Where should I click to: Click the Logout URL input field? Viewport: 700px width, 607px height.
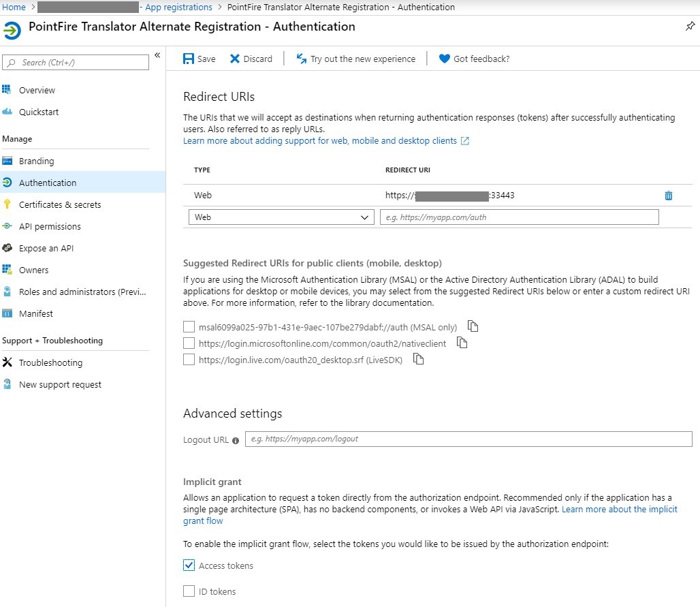coord(468,439)
